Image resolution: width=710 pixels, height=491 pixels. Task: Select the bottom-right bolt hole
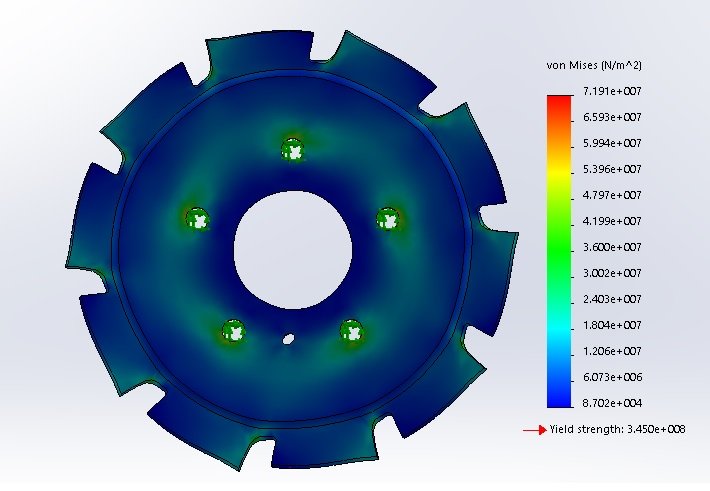click(350, 331)
